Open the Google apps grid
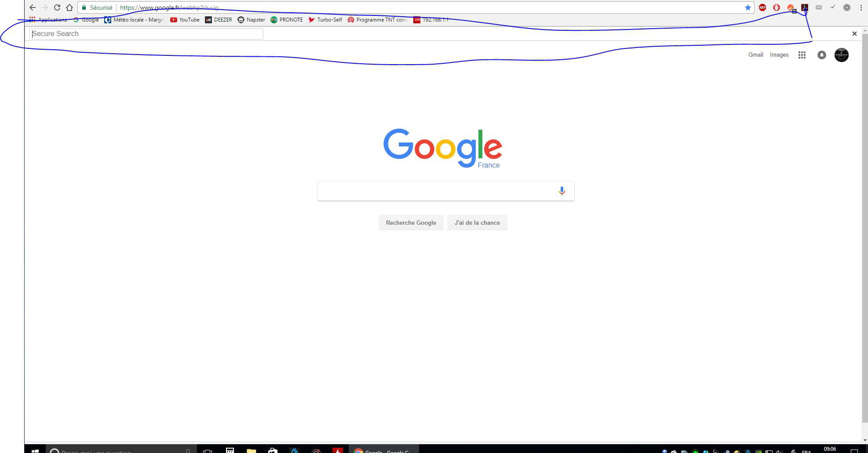This screenshot has width=868, height=453. 802,55
